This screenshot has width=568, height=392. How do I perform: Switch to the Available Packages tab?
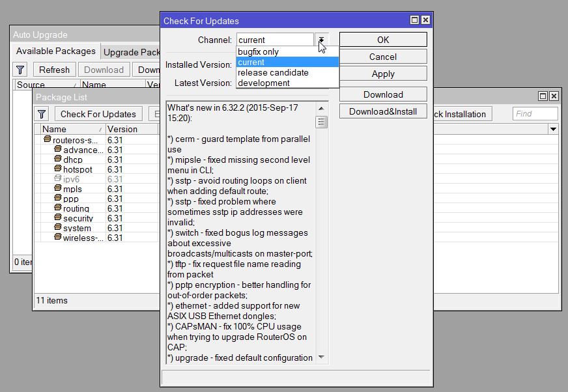(55, 51)
